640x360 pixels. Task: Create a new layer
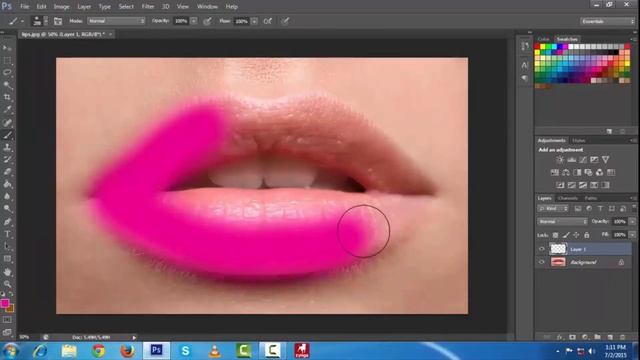coord(610,337)
